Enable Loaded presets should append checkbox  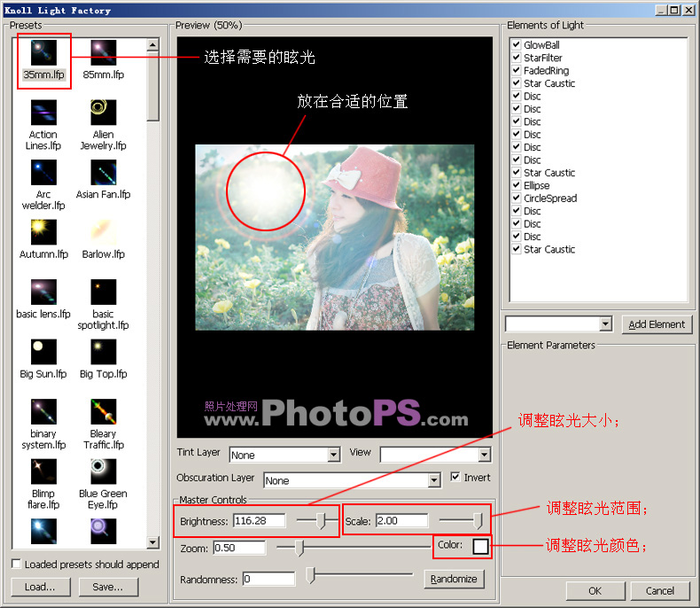coord(16,564)
